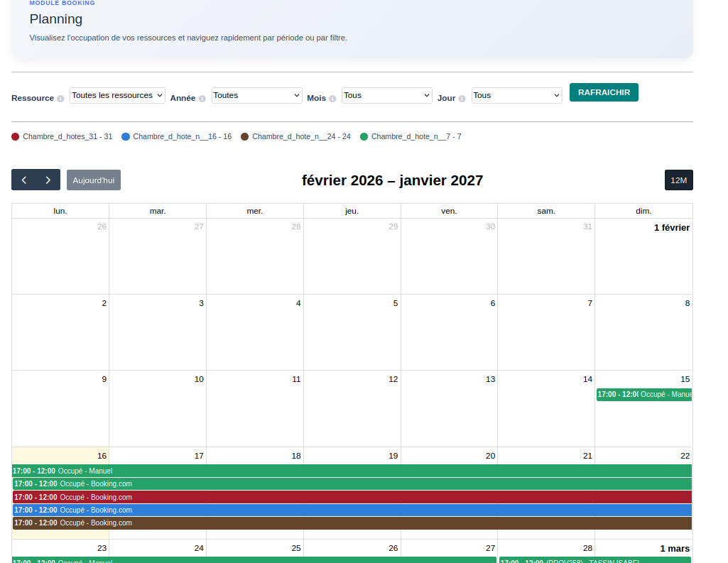Open the red Occupé - Booking.com event
728x563 pixels.
click(x=352, y=497)
